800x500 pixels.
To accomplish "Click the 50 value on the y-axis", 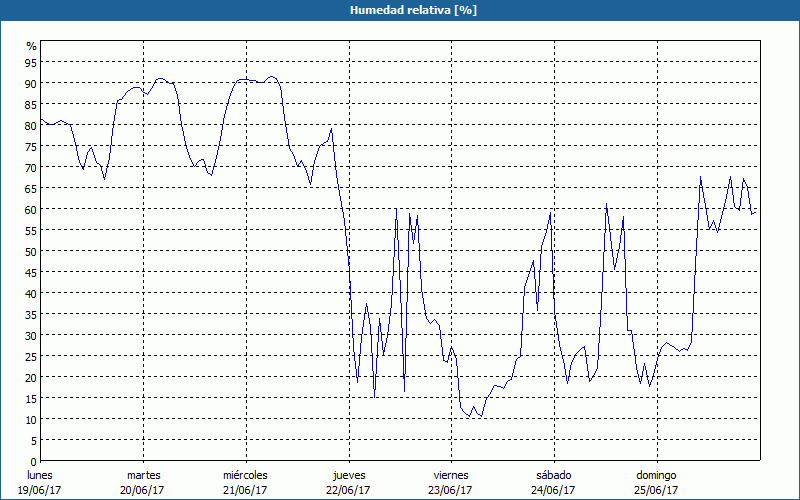I will 30,251.
